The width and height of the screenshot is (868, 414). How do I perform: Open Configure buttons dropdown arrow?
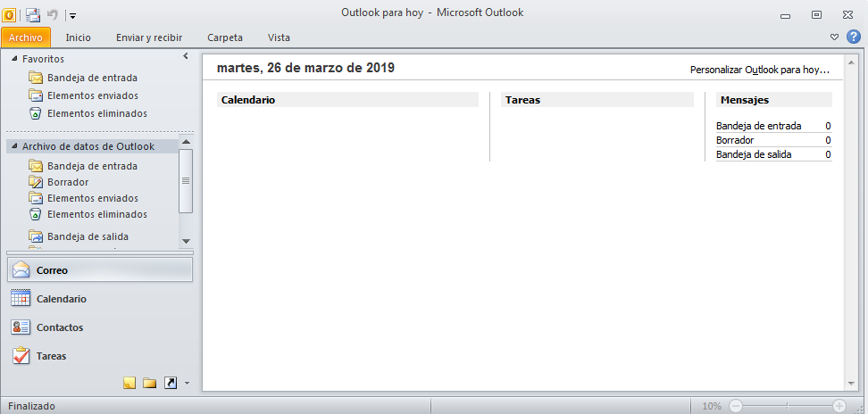[x=188, y=383]
